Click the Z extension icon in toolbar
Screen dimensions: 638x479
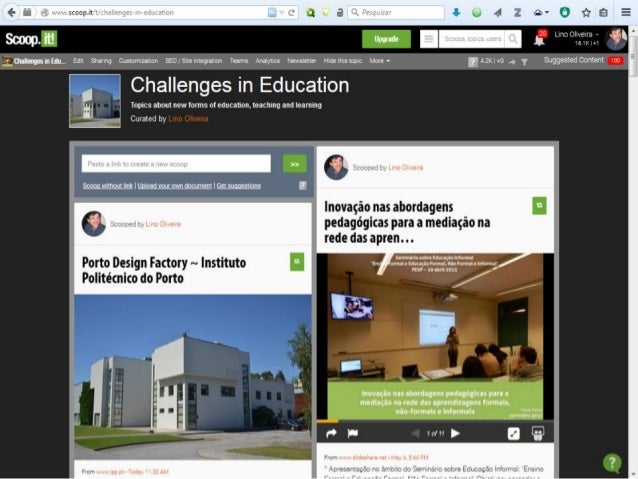pos(518,13)
